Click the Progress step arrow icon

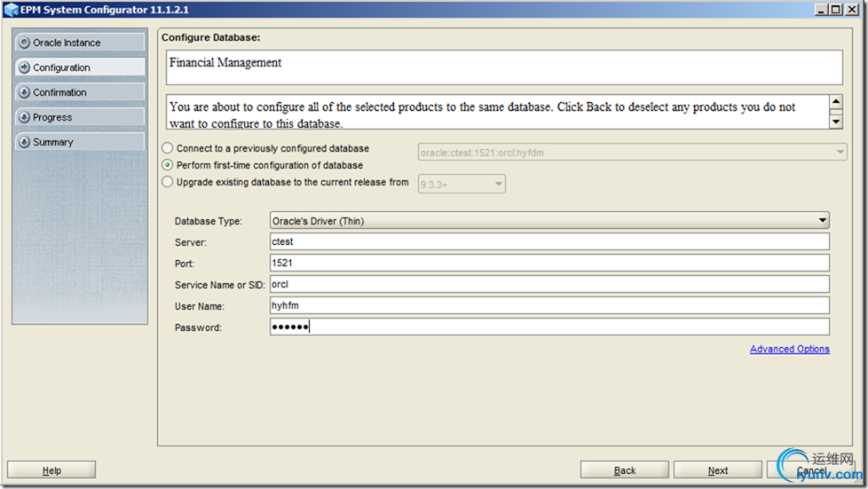coord(24,117)
